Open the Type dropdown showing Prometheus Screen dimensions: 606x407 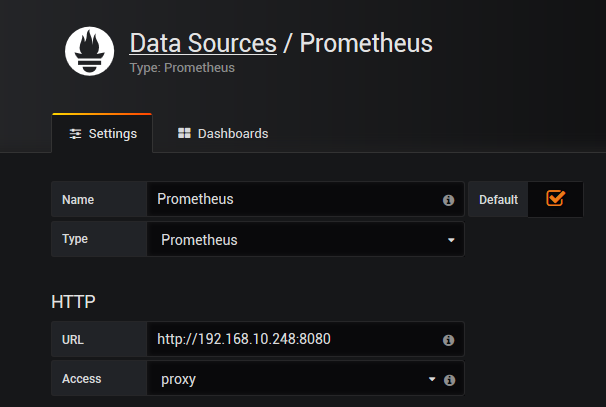pos(305,240)
